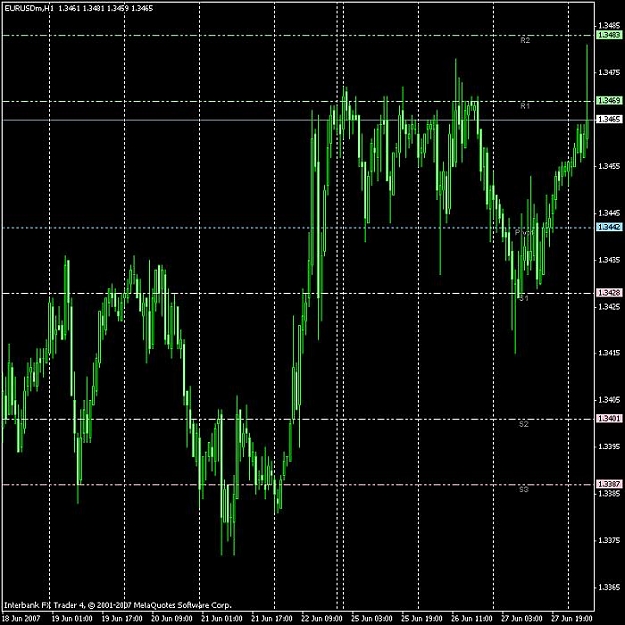
Task: Click the Pivot line label
Action: [x=524, y=232]
